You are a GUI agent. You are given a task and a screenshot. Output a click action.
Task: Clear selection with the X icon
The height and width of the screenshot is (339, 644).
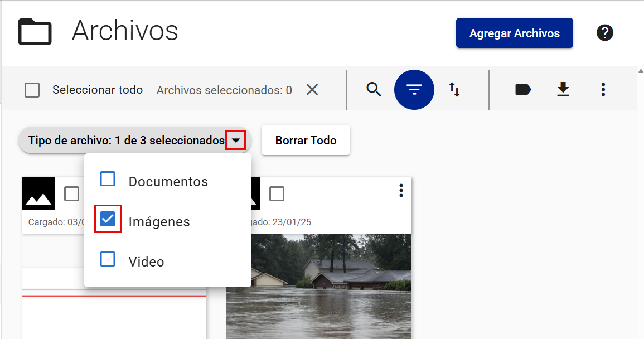click(x=312, y=90)
